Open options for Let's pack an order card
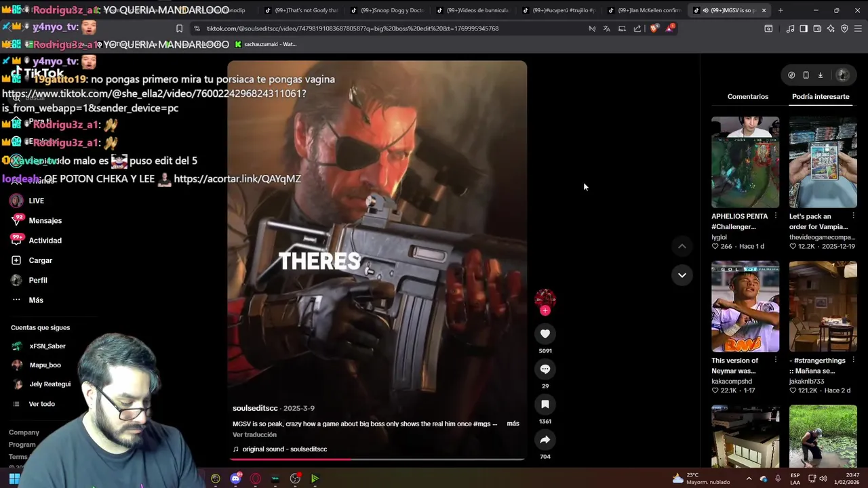 (853, 216)
